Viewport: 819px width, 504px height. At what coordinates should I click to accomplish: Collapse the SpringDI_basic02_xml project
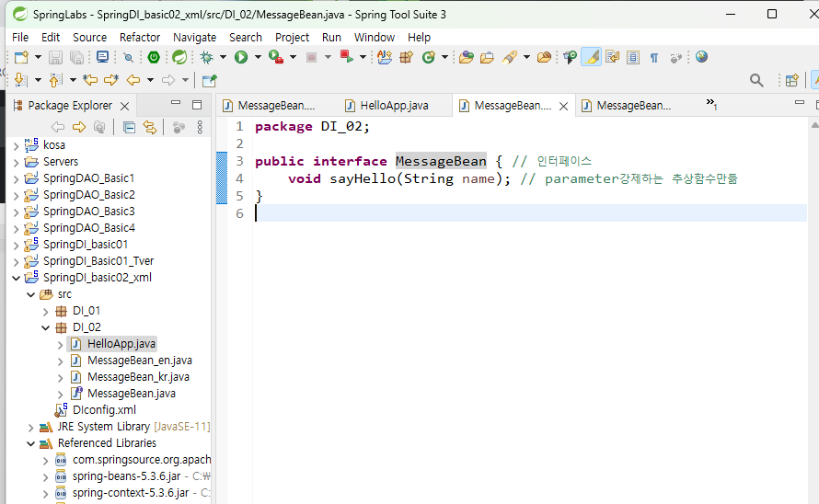click(17, 278)
